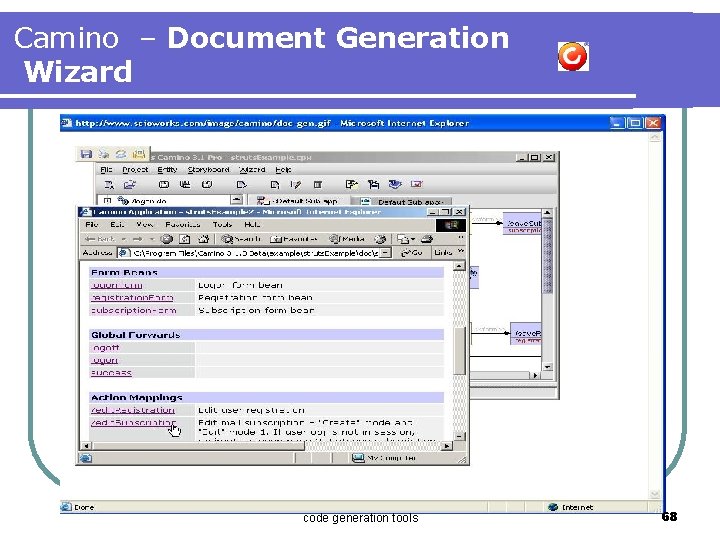Click Camino canvas vertical scrollbar up arrow
This screenshot has width=720, height=540.
547,213
